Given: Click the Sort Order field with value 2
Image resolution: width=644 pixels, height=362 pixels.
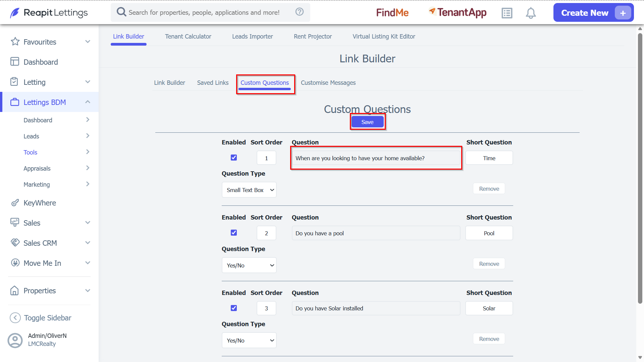Looking at the screenshot, I should 266,233.
